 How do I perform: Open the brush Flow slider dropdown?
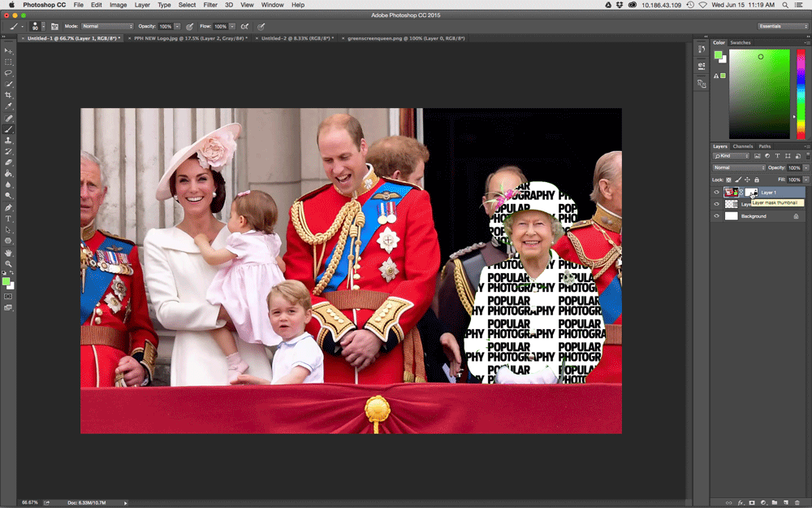[x=232, y=27]
